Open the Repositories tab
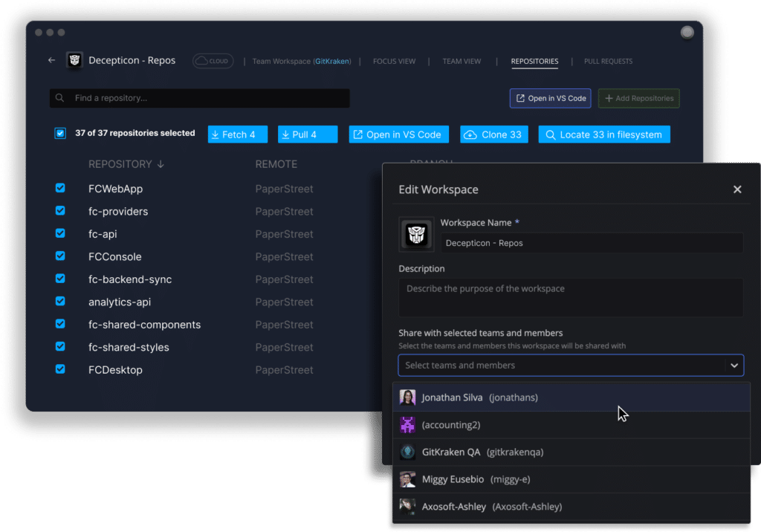This screenshot has height=532, width=761. pos(534,61)
